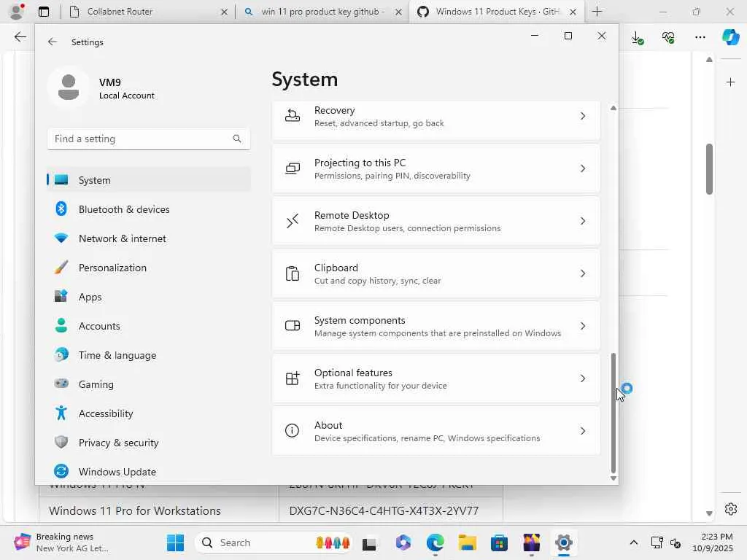Open Accessibility settings
Screen dimensions: 747x560
tap(149, 413)
